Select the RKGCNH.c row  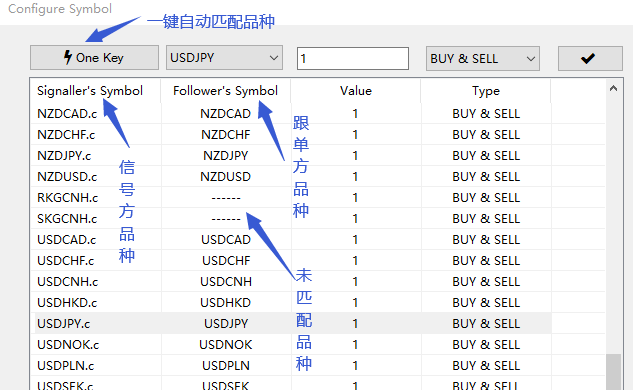291,197
